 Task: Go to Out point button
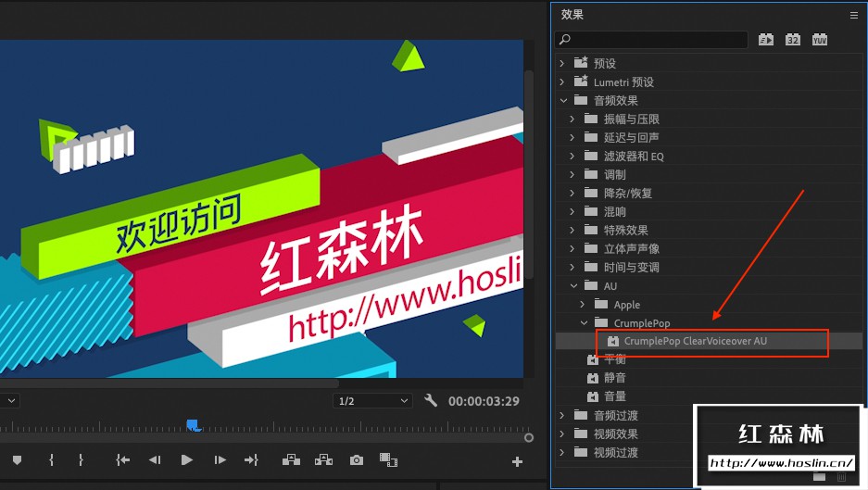coord(251,460)
